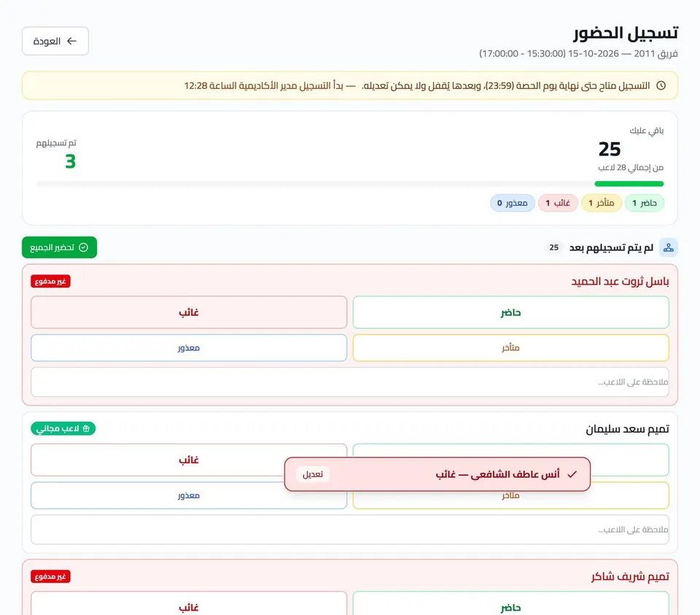This screenshot has width=700, height=615.
Task: Mark باسل ثروت عبد الحميد as معذور
Action: click(x=189, y=348)
